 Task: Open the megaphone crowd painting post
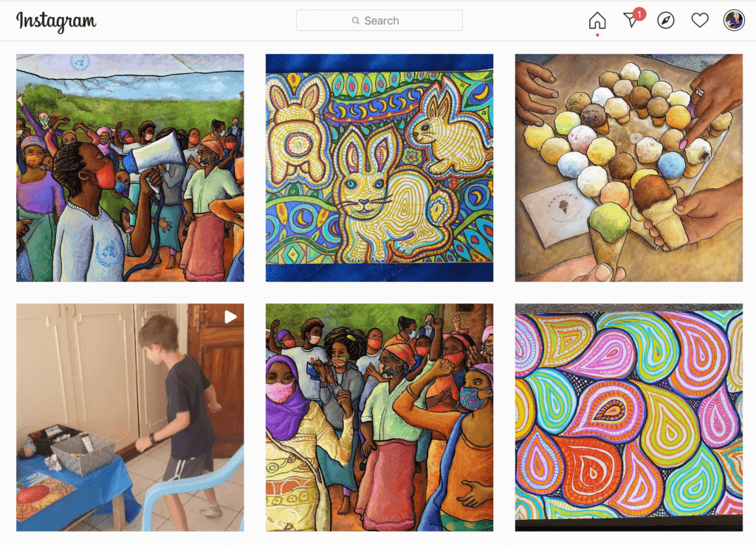click(130, 168)
